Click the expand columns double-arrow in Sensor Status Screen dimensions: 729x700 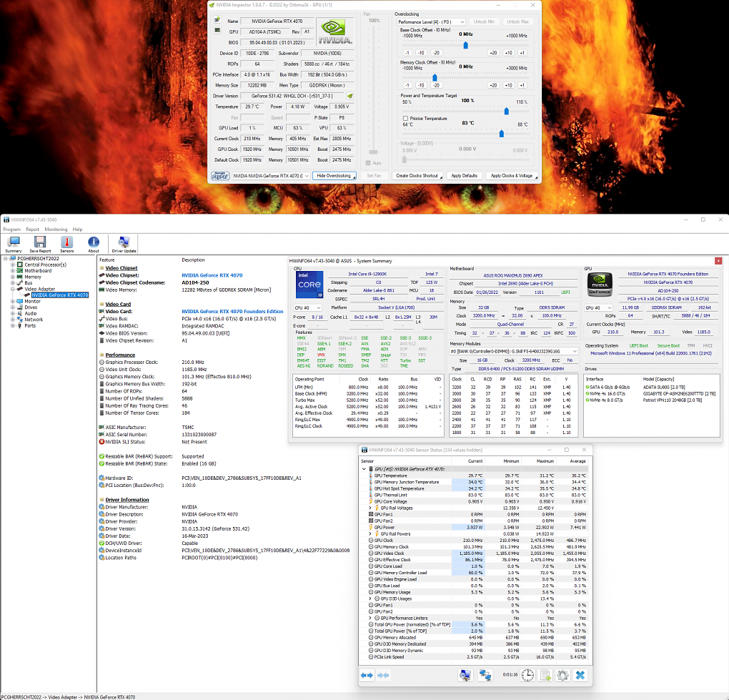(367, 676)
